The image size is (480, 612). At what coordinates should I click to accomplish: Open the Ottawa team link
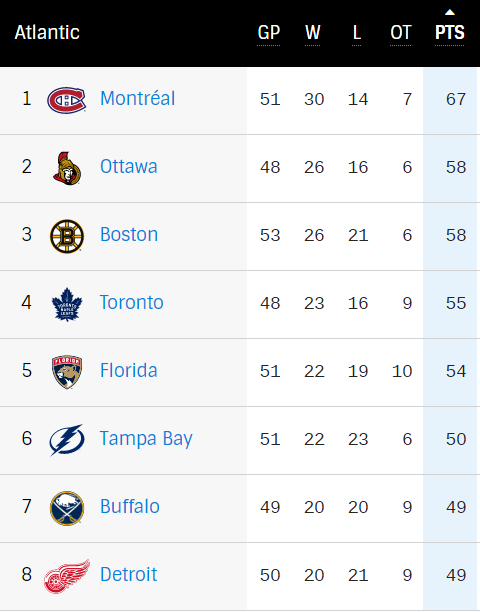coord(128,166)
